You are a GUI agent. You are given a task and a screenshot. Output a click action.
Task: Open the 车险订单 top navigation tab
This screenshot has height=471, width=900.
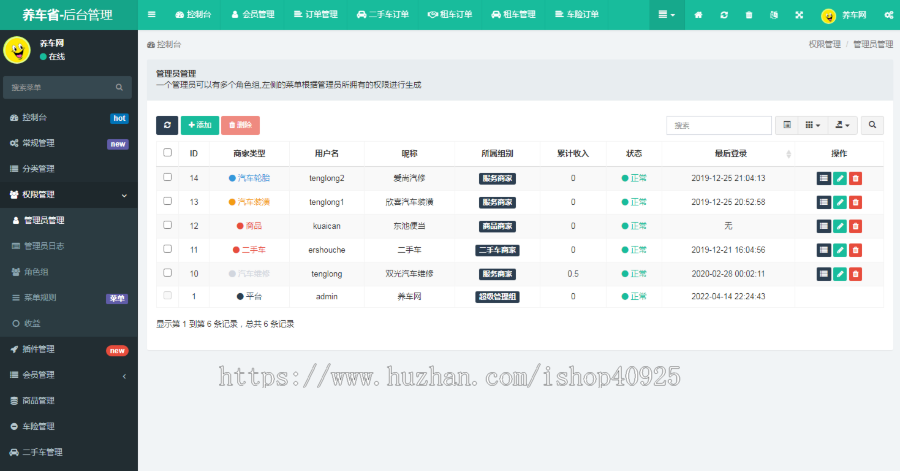click(576, 14)
